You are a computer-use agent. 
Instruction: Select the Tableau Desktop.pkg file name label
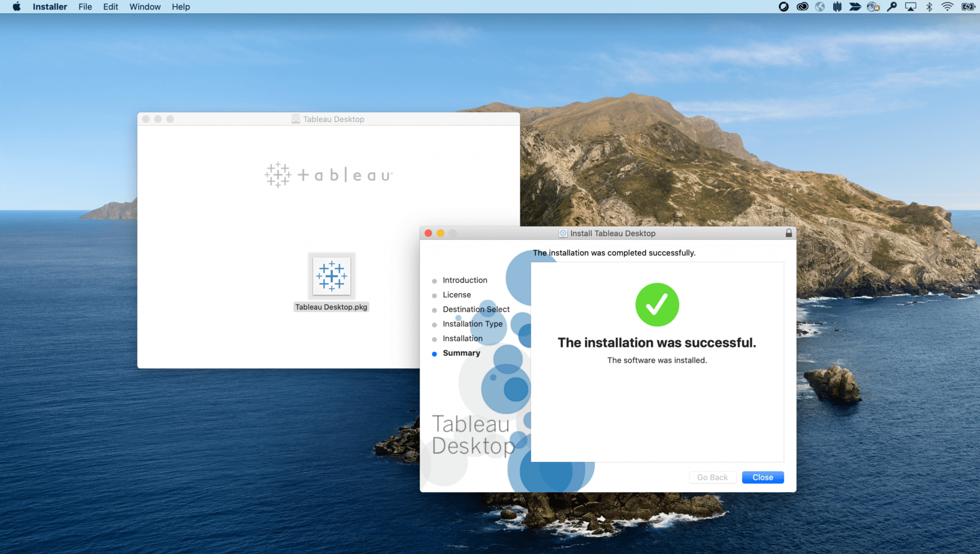tap(331, 307)
